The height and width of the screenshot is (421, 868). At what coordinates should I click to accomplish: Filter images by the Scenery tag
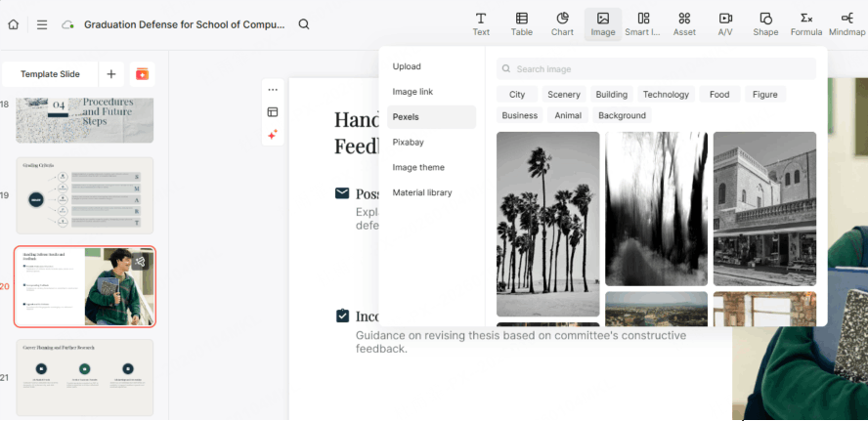[x=564, y=95]
